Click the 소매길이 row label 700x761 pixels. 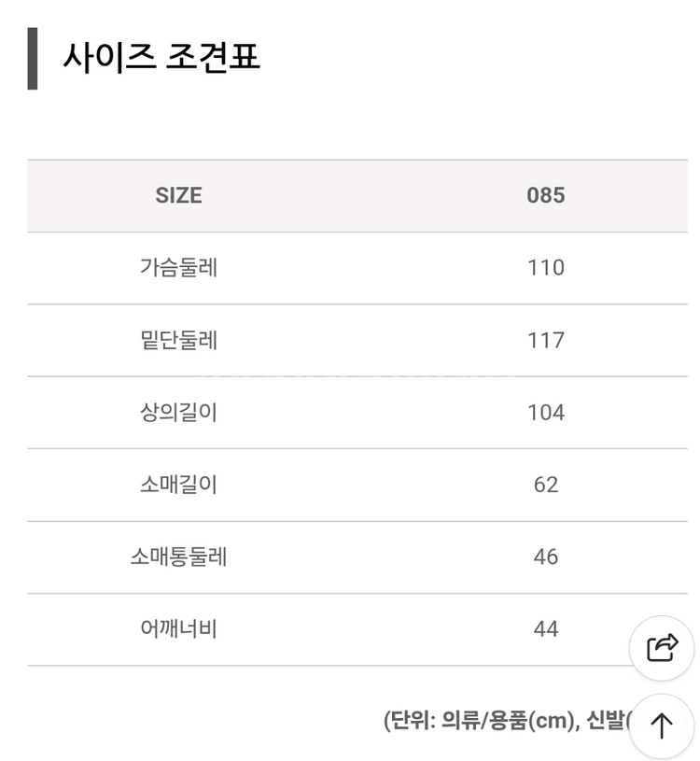177,483
